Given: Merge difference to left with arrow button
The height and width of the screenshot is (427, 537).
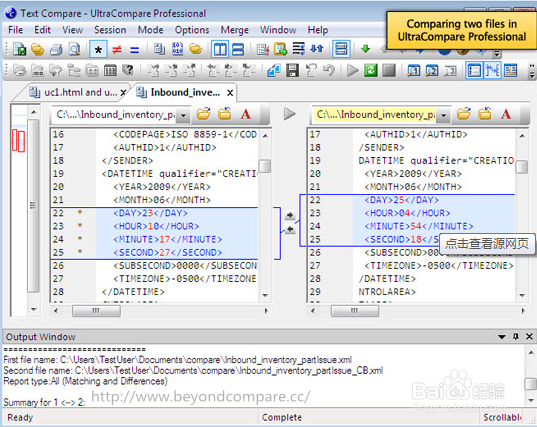Looking at the screenshot, I should pyautogui.click(x=290, y=229).
